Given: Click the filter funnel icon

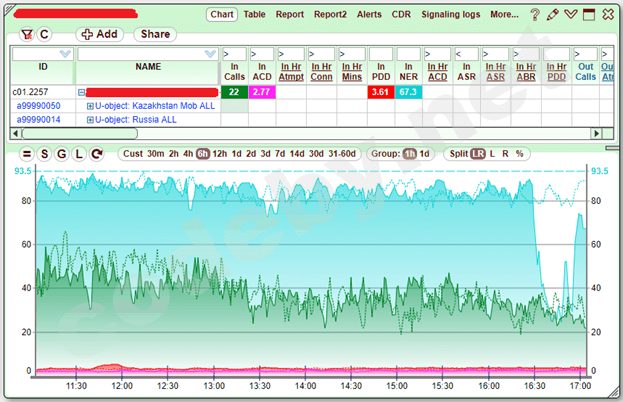Looking at the screenshot, I should [27, 35].
